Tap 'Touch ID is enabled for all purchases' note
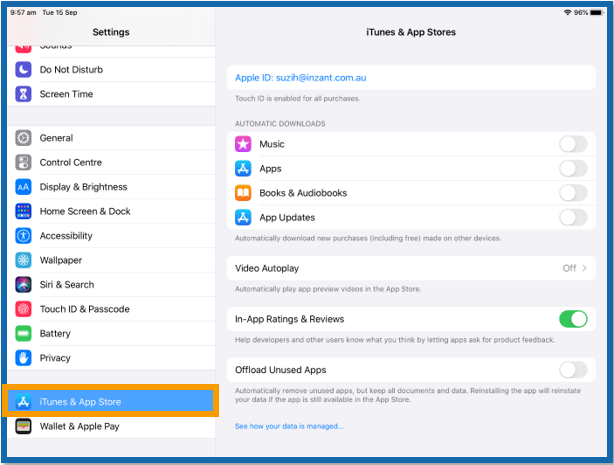This screenshot has width=614, height=465. [297, 98]
